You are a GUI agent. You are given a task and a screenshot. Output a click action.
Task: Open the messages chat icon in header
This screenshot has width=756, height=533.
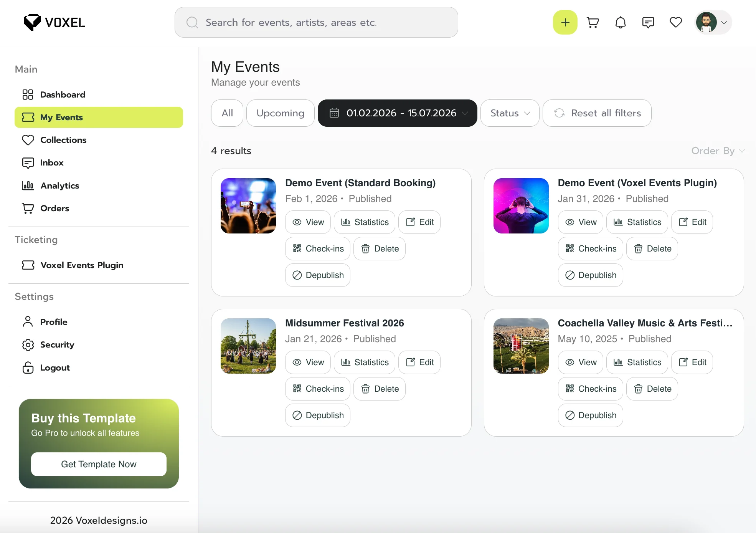coord(648,22)
